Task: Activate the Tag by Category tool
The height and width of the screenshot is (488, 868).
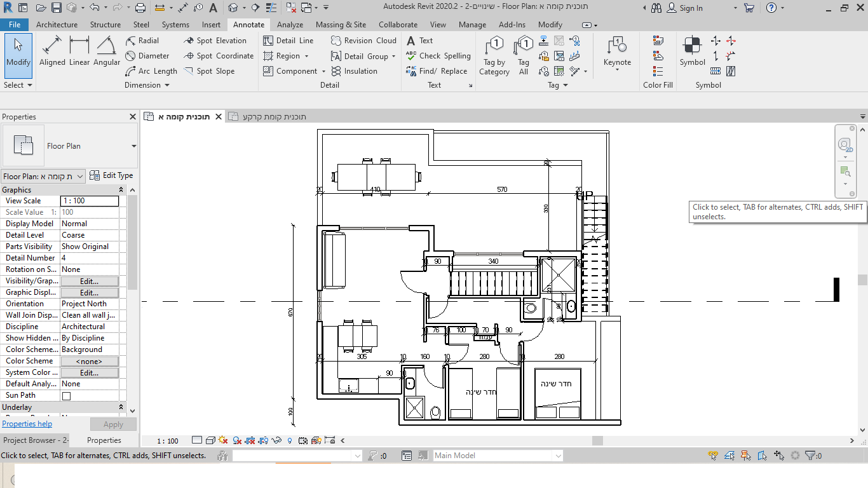Action: (x=494, y=56)
